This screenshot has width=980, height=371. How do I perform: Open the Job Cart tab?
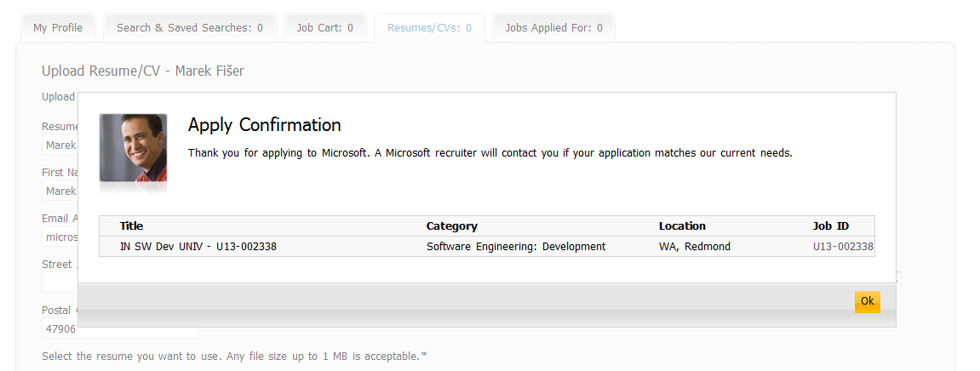[324, 28]
